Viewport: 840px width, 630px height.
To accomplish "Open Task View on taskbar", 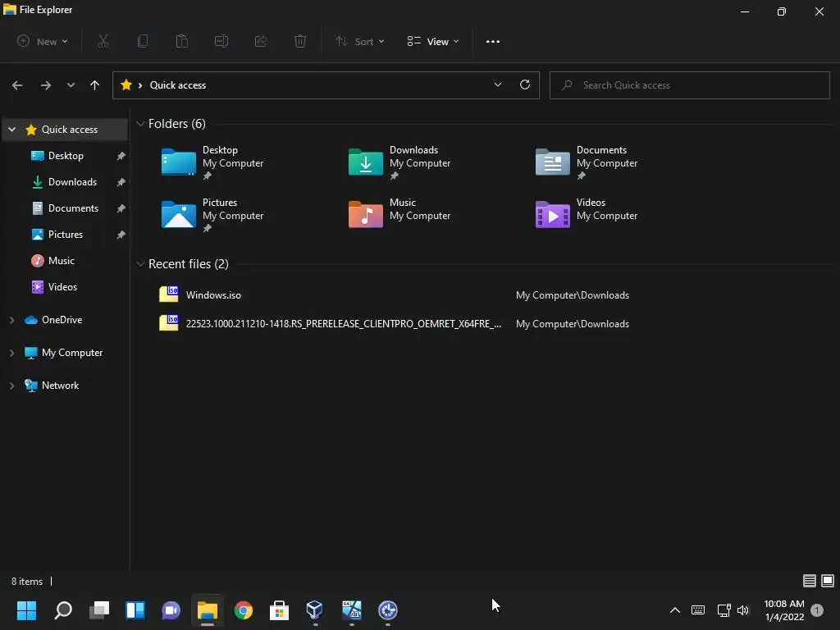I will pyautogui.click(x=99, y=610).
